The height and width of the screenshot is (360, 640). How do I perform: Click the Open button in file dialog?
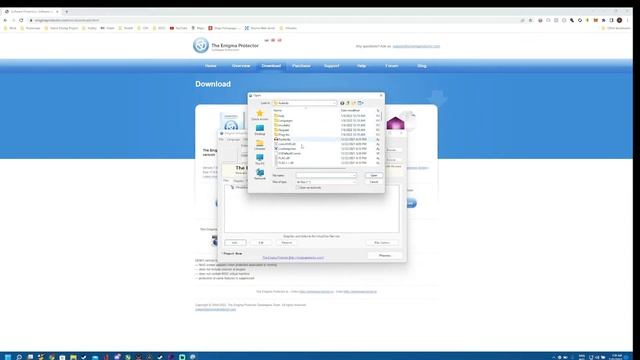373,175
